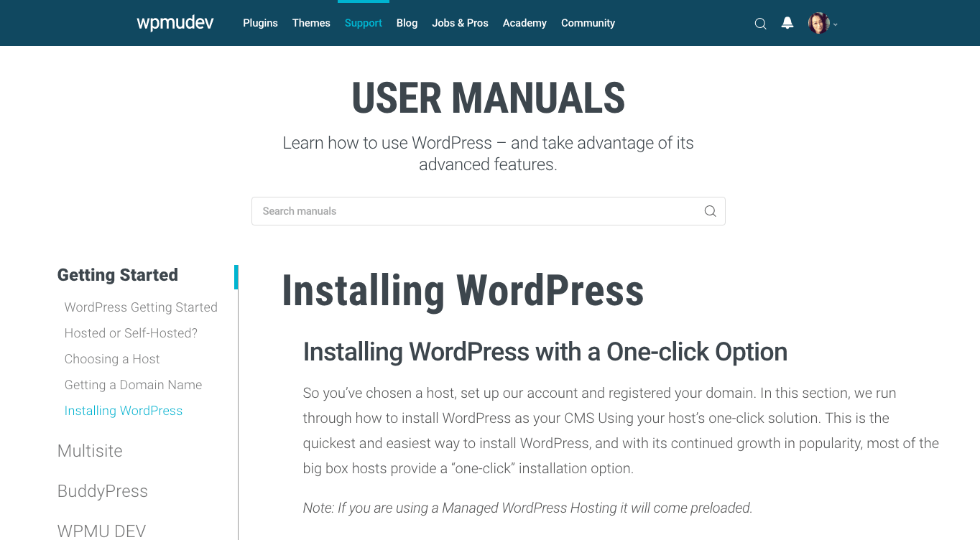
Task: Open the Academy page
Action: point(524,23)
